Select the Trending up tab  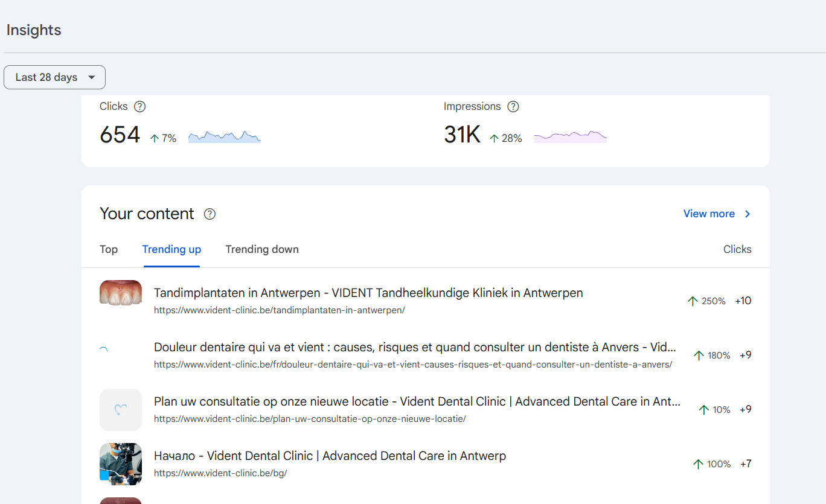point(171,249)
